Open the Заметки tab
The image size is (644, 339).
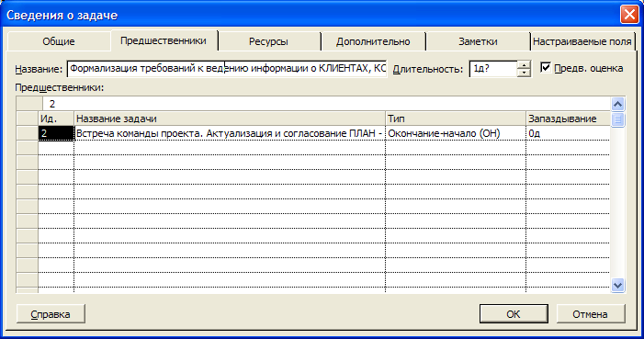(x=478, y=41)
